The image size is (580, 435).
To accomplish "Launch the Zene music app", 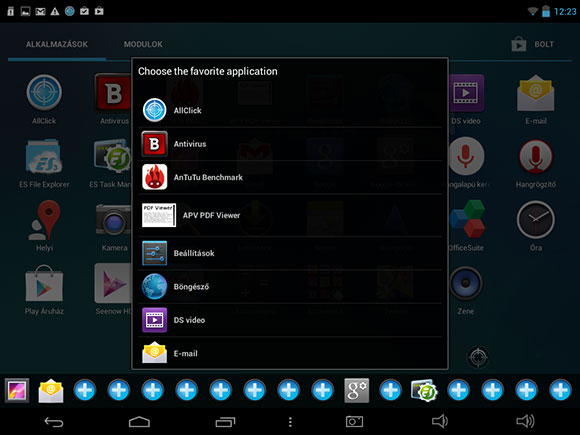I will 466,290.
